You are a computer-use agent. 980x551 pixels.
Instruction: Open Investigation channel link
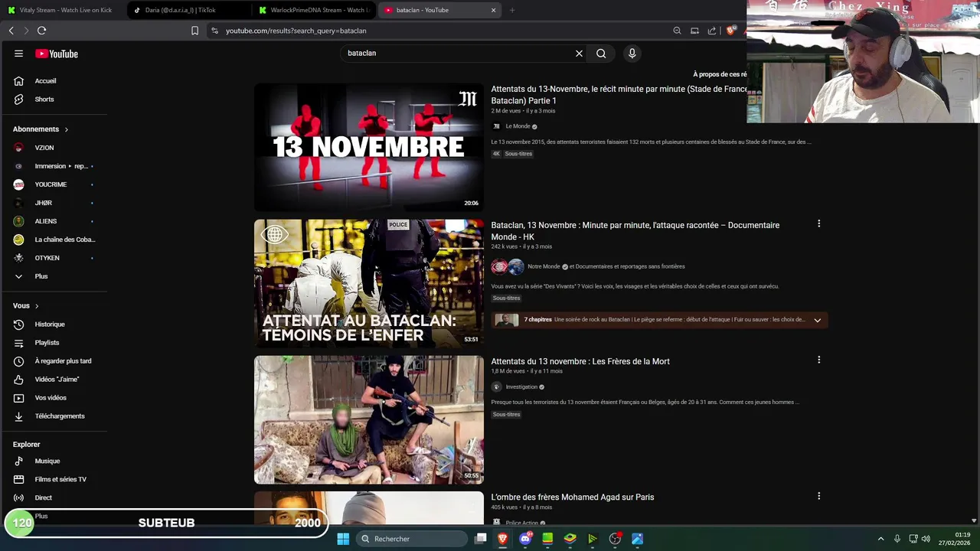click(x=521, y=387)
